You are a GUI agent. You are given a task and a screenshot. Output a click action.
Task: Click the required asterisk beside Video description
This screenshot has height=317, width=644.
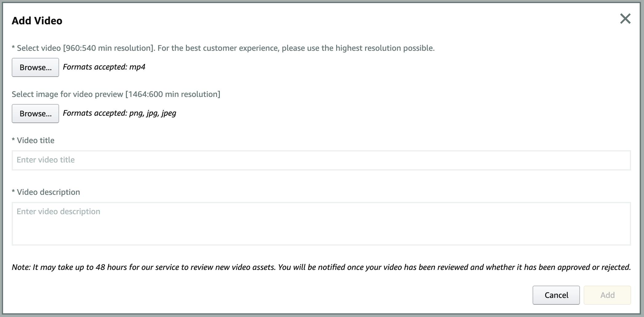(x=13, y=192)
